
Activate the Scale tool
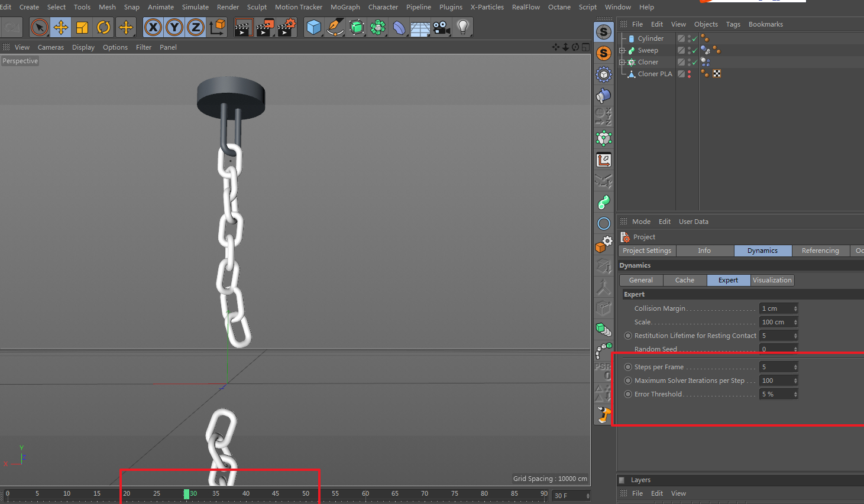[x=82, y=27]
